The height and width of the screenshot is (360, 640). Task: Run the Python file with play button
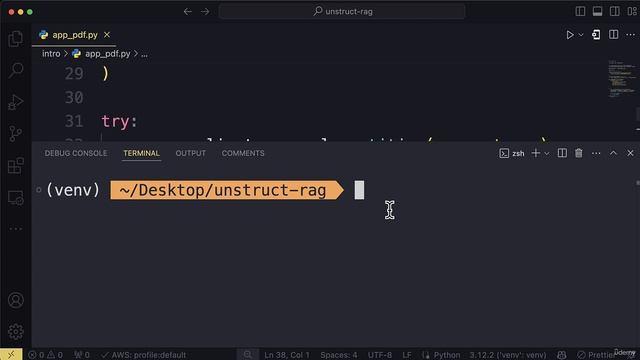point(570,35)
